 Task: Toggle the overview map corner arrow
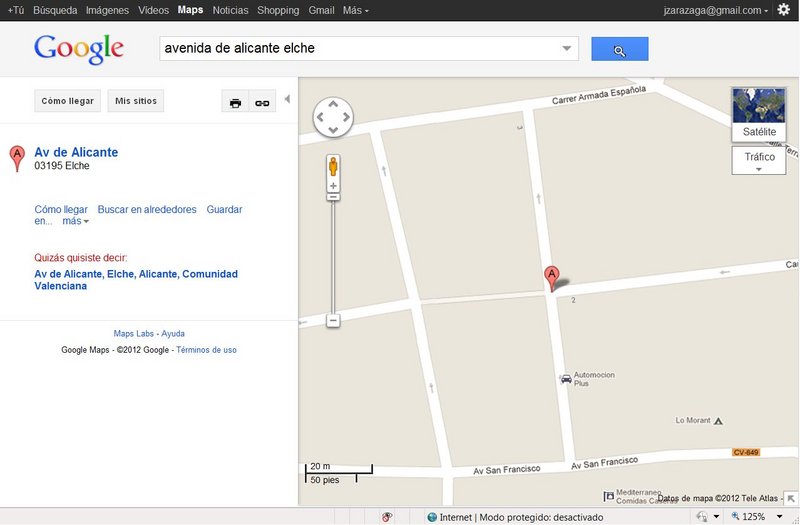[791, 498]
